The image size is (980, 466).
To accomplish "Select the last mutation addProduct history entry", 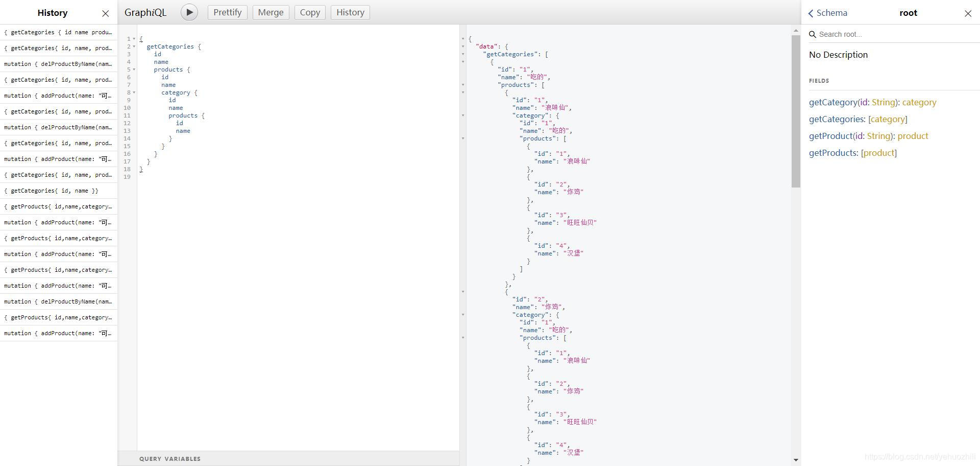I will 59,333.
